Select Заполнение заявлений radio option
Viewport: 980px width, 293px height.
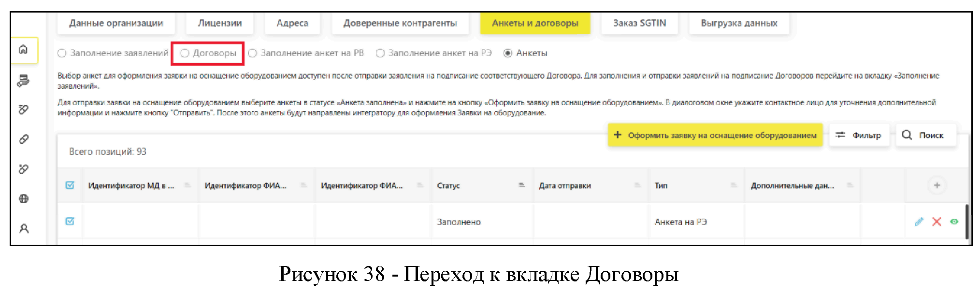click(62, 53)
